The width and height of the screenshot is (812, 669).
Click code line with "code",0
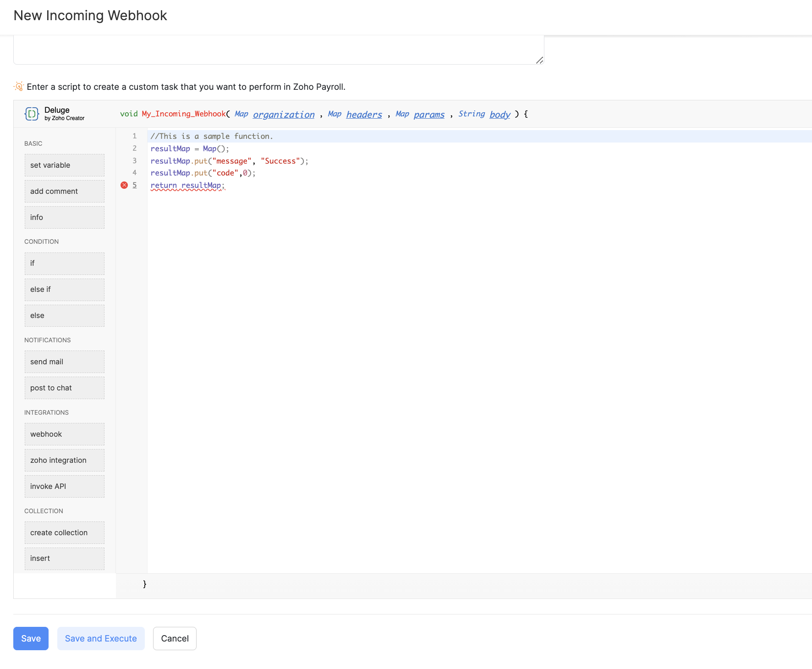click(203, 173)
